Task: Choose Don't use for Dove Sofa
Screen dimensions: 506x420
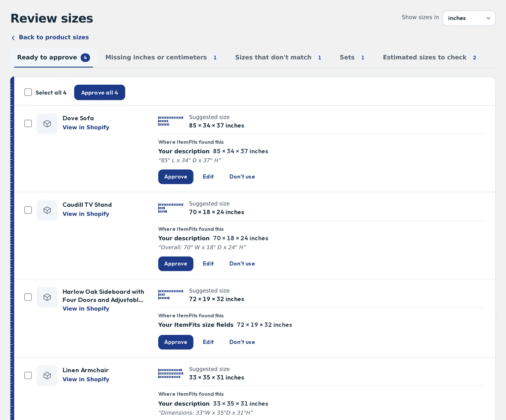Action: (x=242, y=177)
